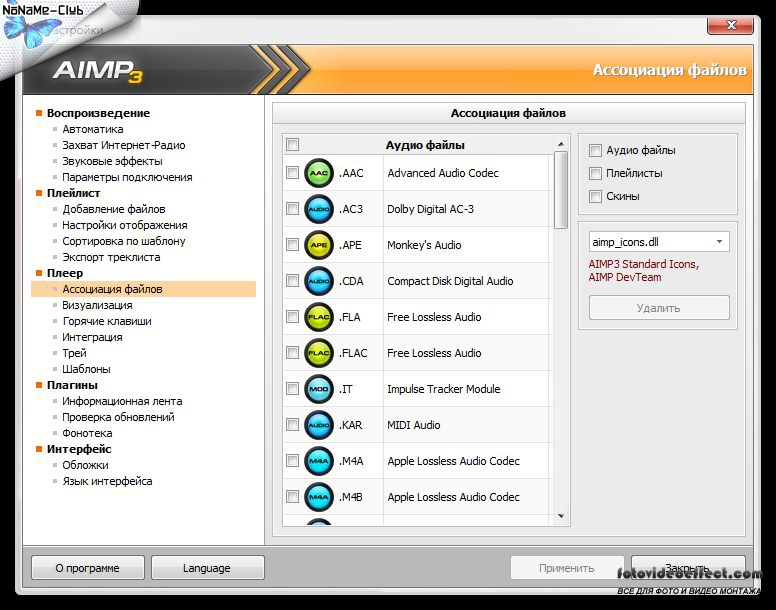Open Фонотека settings
This screenshot has height=610, width=776.
(87, 433)
